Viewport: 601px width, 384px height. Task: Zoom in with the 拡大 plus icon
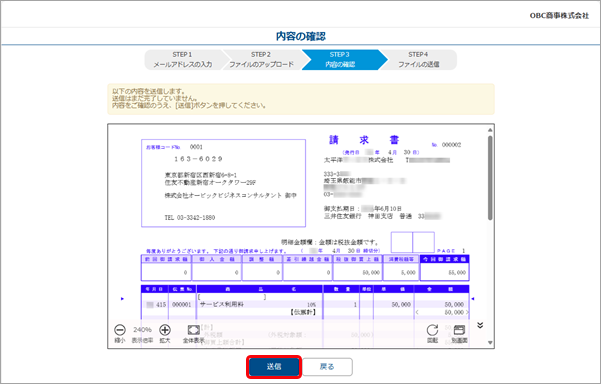click(x=165, y=330)
